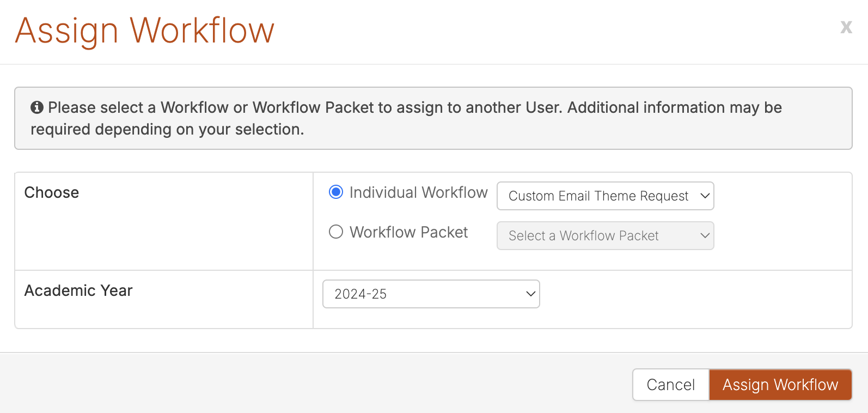This screenshot has width=868, height=413.
Task: Select the Workflow Packet radio button
Action: (x=336, y=232)
